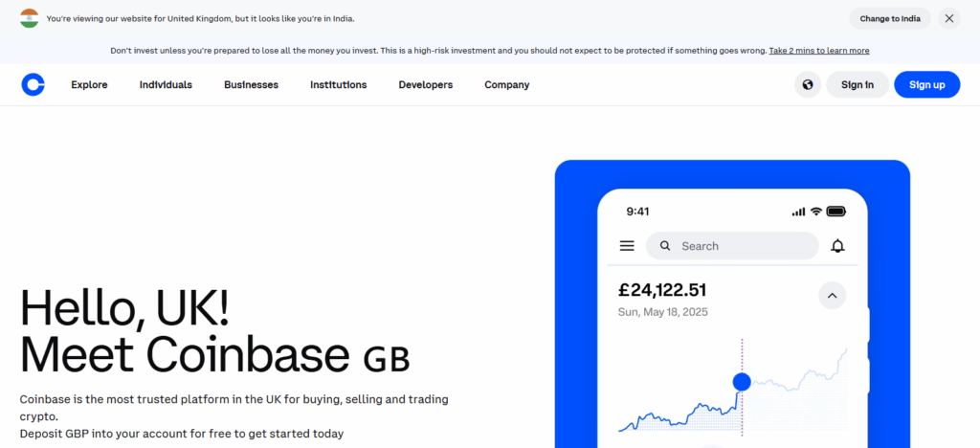The height and width of the screenshot is (448, 980).
Task: Click the "Coinbase is the most trusted platform" paragraph
Action: click(x=234, y=408)
